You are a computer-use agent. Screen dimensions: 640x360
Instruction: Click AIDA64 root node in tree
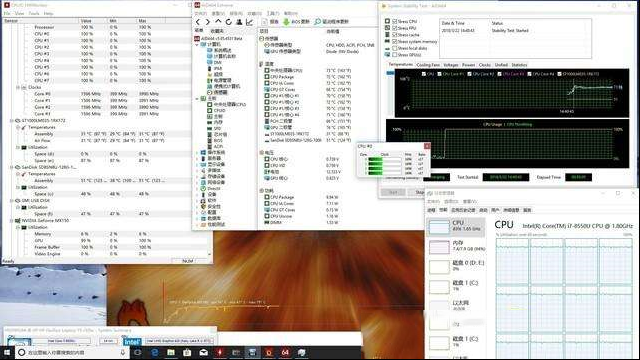point(218,38)
